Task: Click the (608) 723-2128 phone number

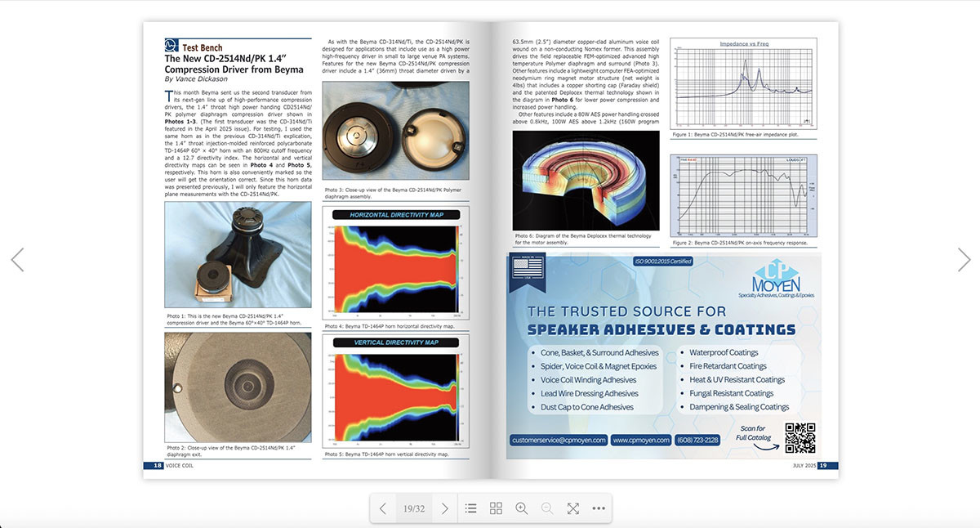Action: pos(697,440)
